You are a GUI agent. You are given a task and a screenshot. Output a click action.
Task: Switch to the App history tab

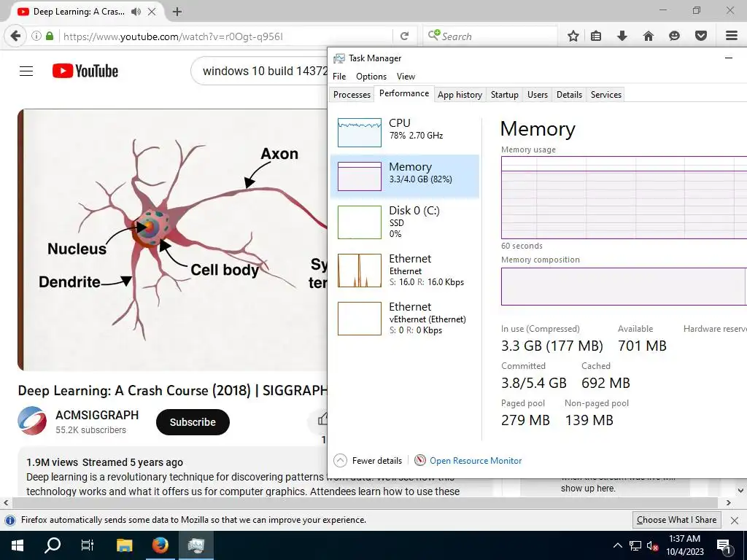pyautogui.click(x=460, y=94)
